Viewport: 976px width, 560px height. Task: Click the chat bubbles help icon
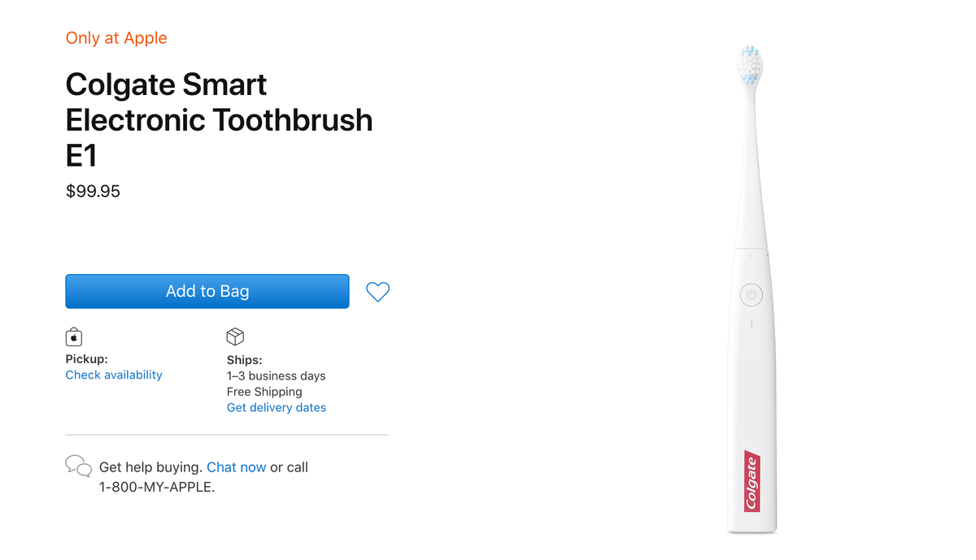pyautogui.click(x=78, y=465)
